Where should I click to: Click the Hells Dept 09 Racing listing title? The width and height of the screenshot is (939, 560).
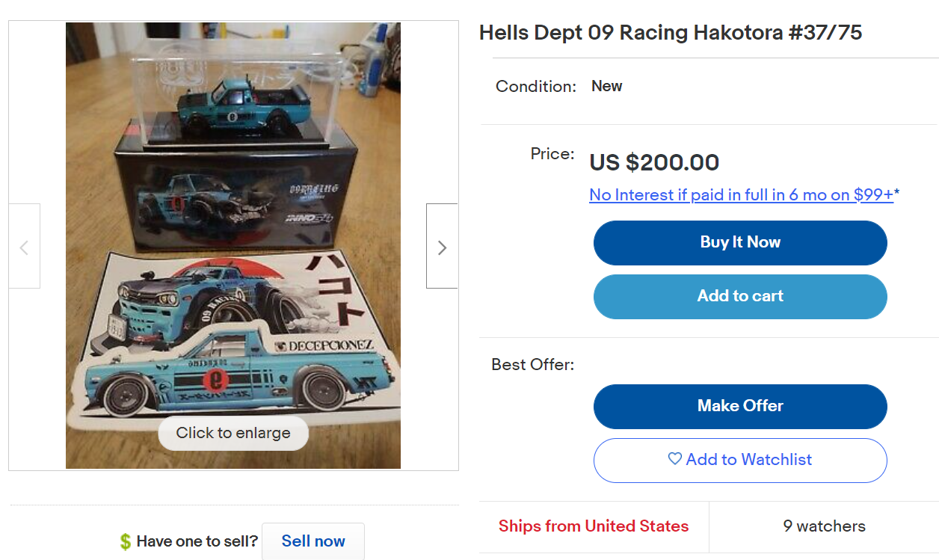pyautogui.click(x=671, y=33)
